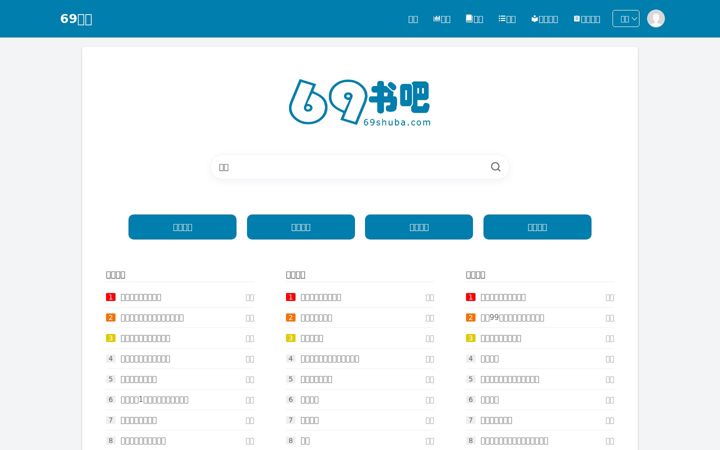Open rank 6 title containing '1', left list
This screenshot has height=450, width=720.
click(x=154, y=399)
